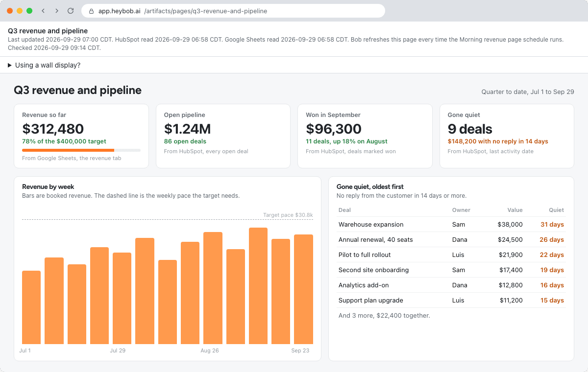Click the 'Sep 23' axis label
This screenshot has height=372, width=588.
point(300,350)
